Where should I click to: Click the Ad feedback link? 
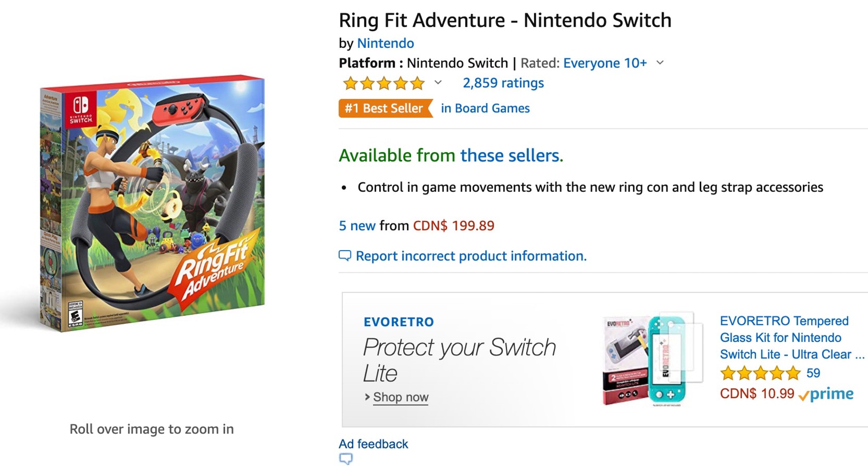(373, 444)
